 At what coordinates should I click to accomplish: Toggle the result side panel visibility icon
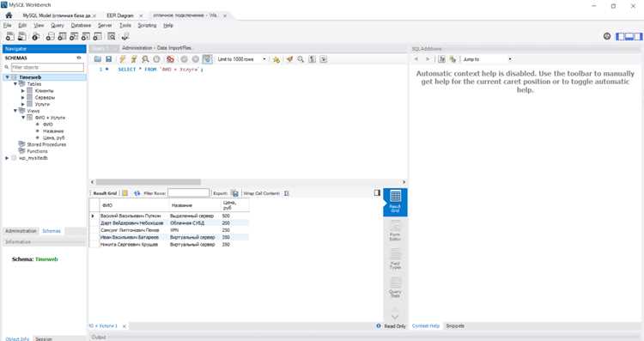[377, 192]
